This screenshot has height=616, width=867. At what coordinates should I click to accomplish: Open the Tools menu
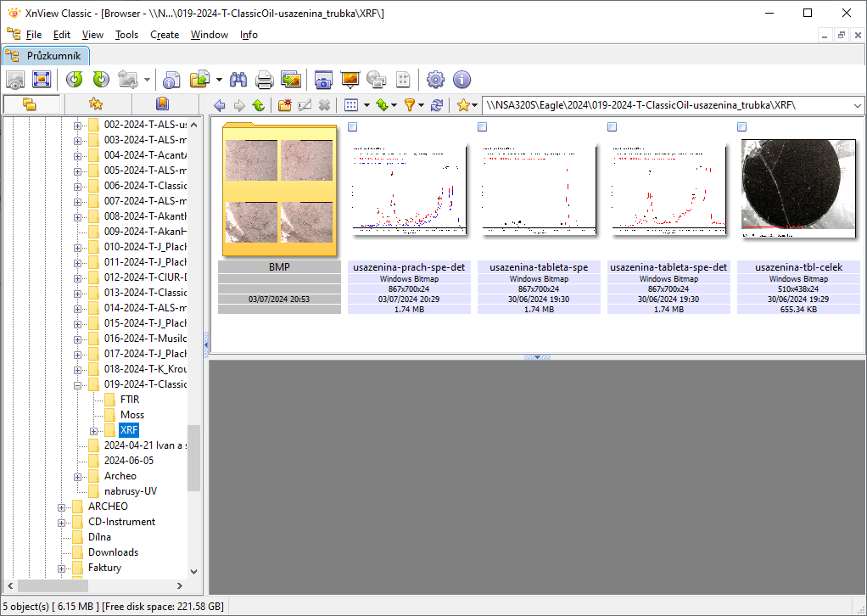tap(126, 35)
